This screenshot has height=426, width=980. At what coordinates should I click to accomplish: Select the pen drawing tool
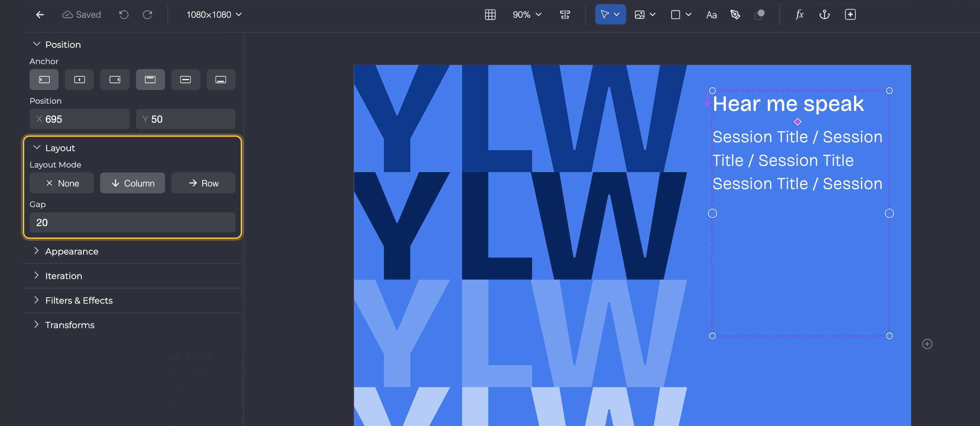pos(735,14)
